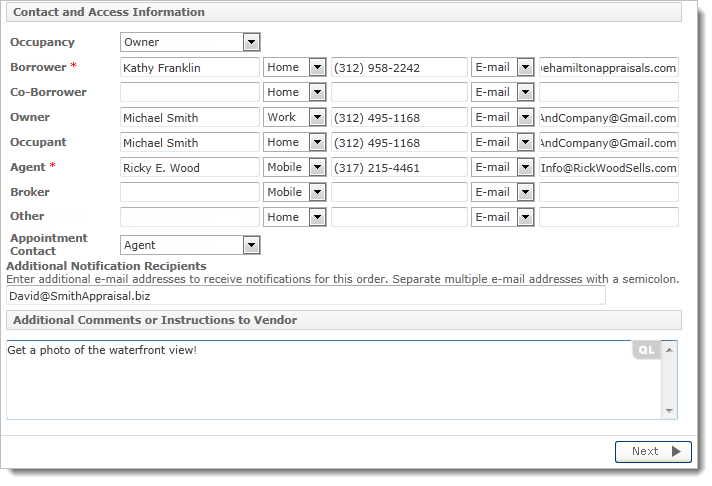This screenshot has width=712, height=486.
Task: Expand Owner phone type Work dropdown
Action: 317,117
